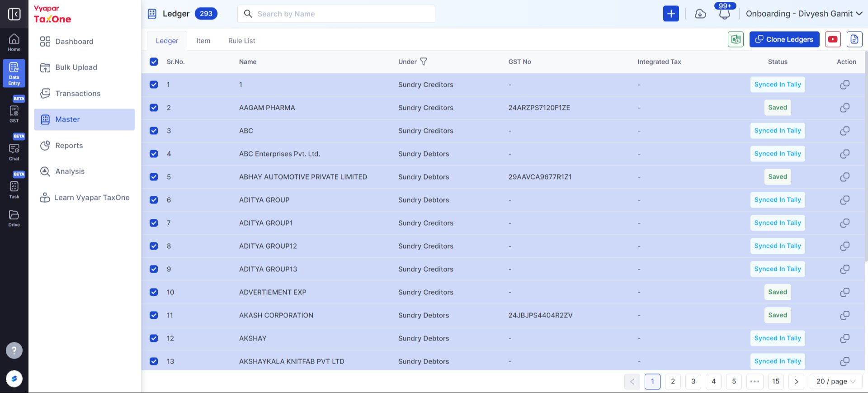The image size is (868, 393).
Task: Switch to the Rule List tab
Action: pyautogui.click(x=241, y=41)
